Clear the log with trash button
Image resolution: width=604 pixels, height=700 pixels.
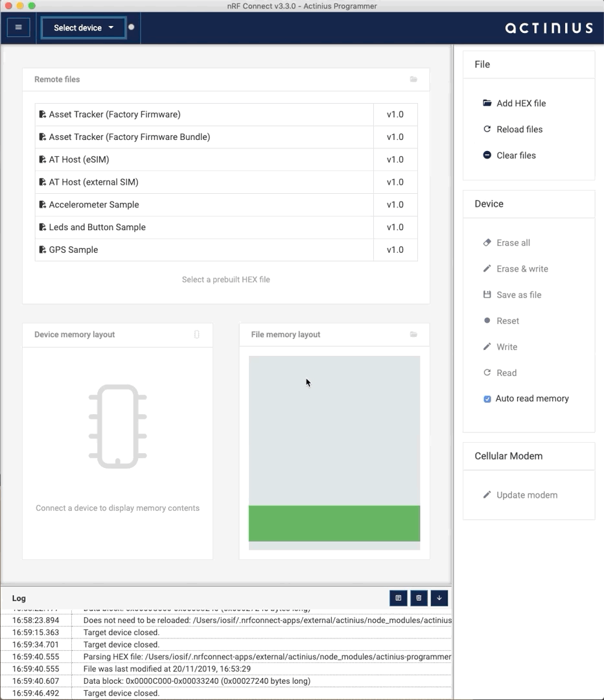419,598
